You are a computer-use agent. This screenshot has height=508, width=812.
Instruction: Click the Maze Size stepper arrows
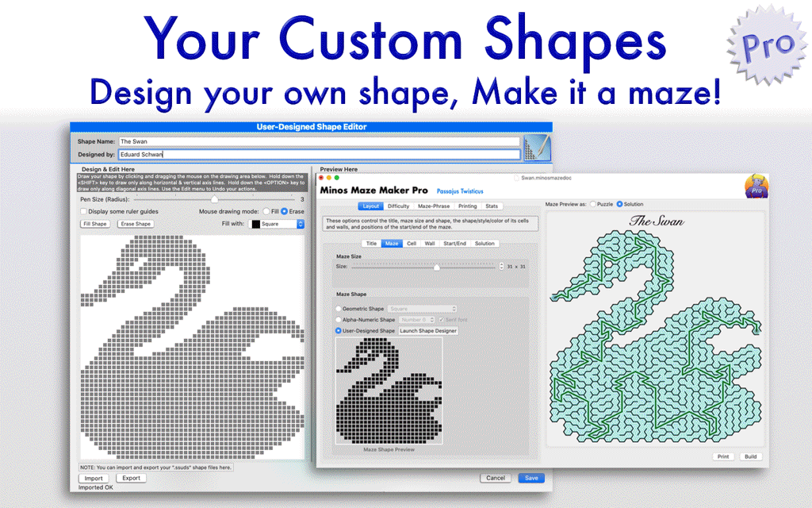[501, 267]
